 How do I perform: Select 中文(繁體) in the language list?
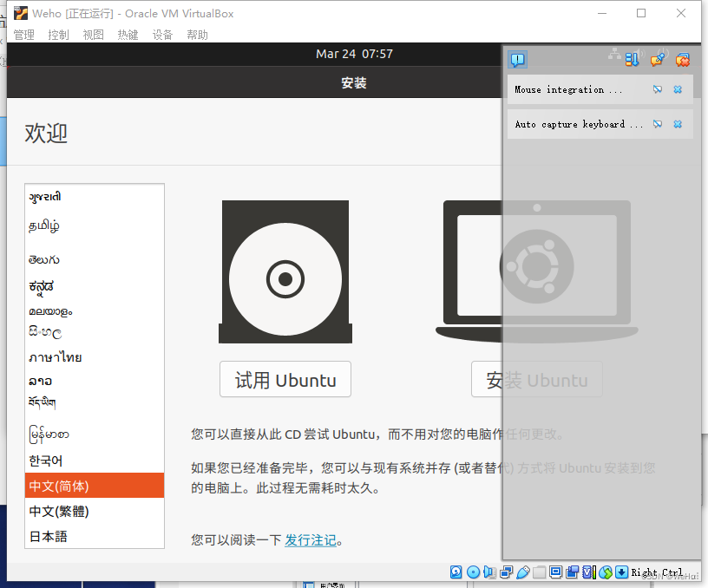(x=95, y=512)
